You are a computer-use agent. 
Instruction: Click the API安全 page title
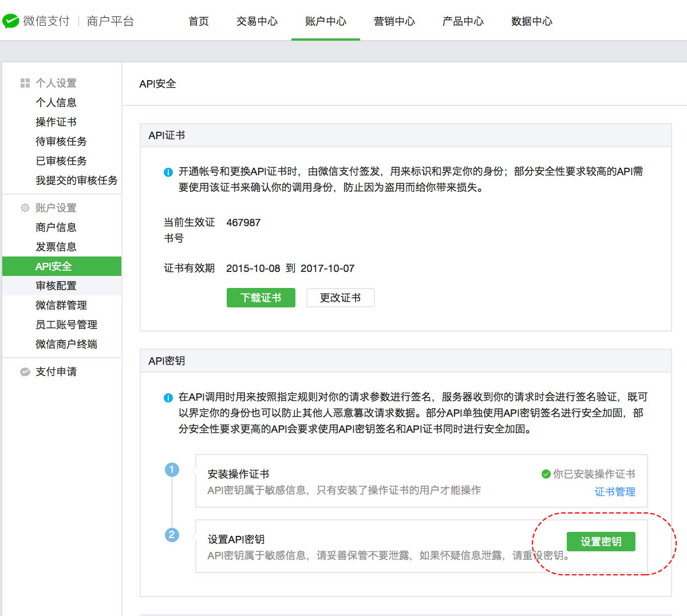click(157, 84)
